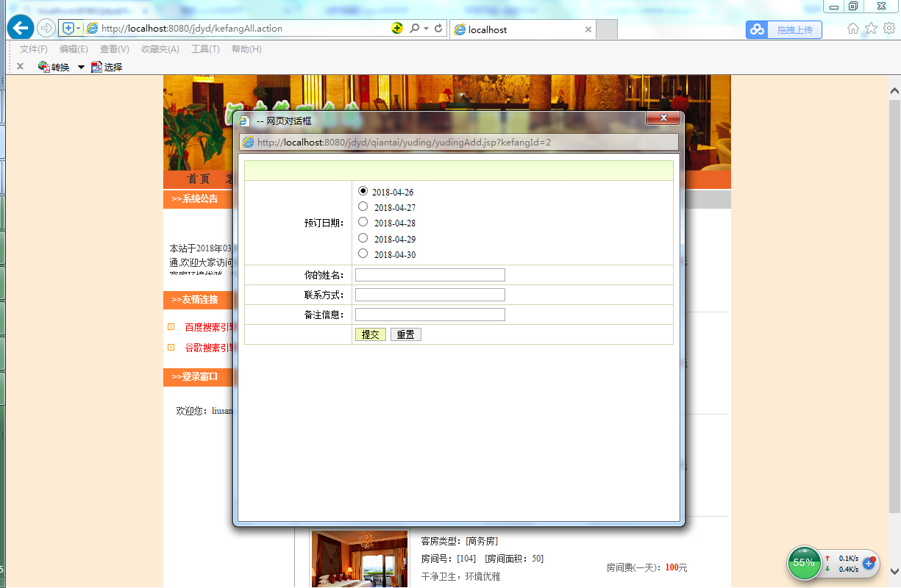This screenshot has height=588, width=901.
Task: Expand the address bar search dropdown arrow
Action: tap(426, 29)
